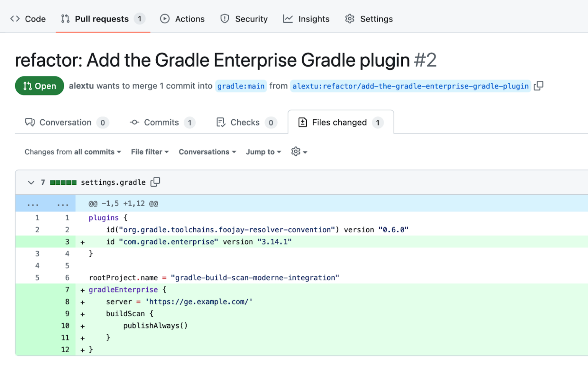This screenshot has height=389, width=588.
Task: Click the Code angle-brackets icon
Action: (x=15, y=19)
